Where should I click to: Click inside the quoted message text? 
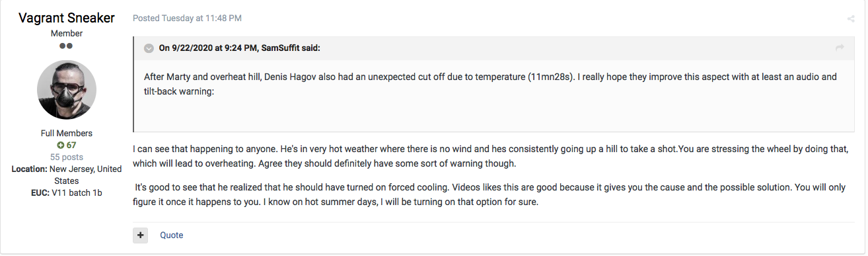point(490,84)
